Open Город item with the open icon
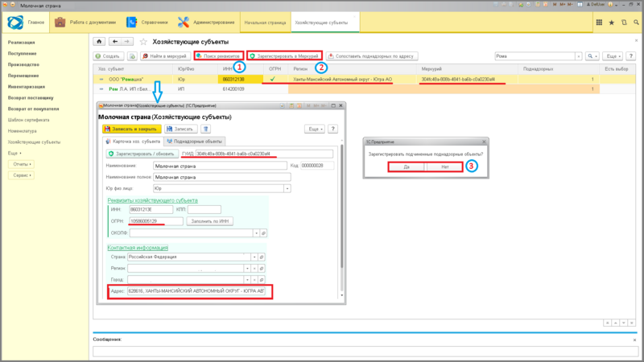The width and height of the screenshot is (644, 362). click(x=261, y=280)
